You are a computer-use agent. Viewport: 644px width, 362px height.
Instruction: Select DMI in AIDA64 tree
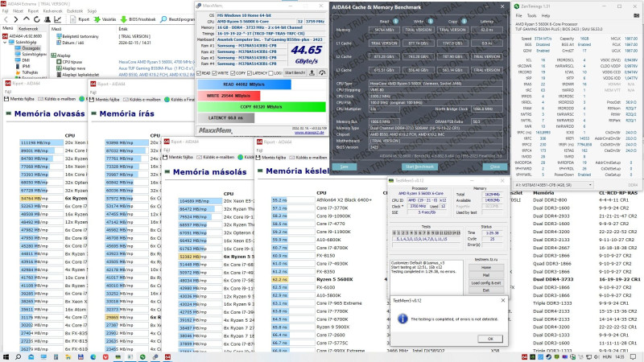26,60
